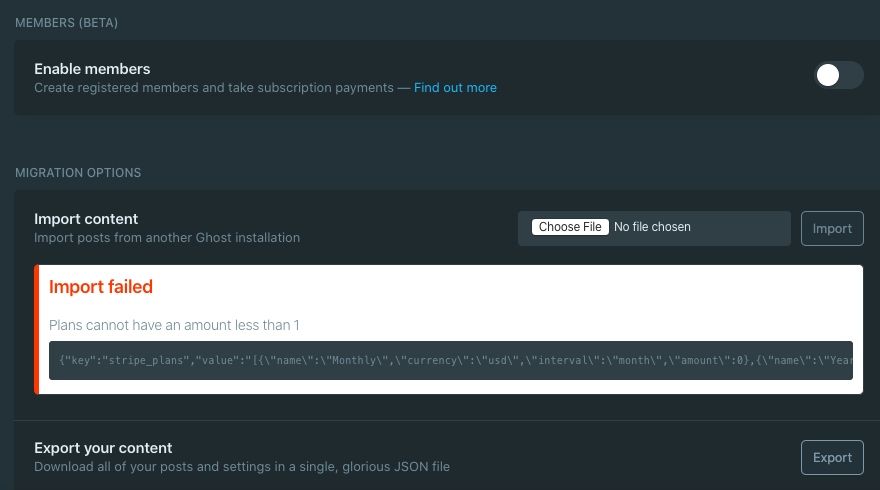Click the "glorious JSON file" description text
The height and width of the screenshot is (490, 880).
pos(400,467)
